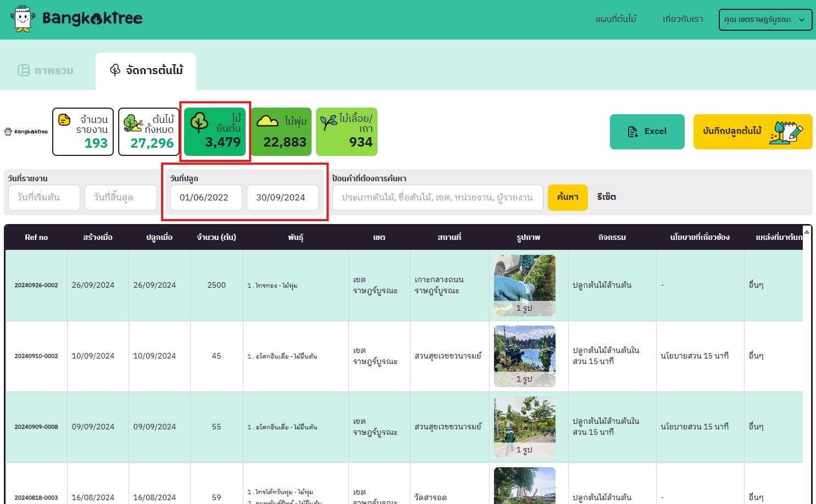Viewport: 816px width, 504px height.
Task: Click the vine leaf icon in ไม้เลื้อย/เถา card
Action: 329,122
